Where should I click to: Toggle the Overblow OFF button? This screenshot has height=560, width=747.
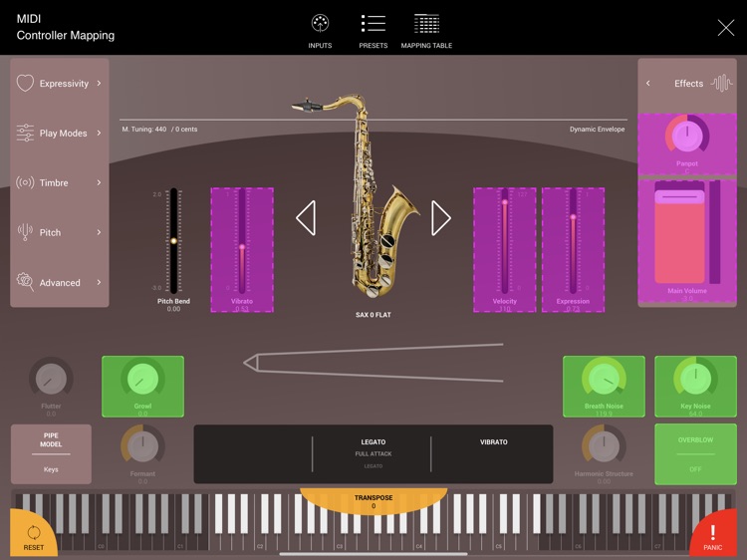click(x=695, y=454)
